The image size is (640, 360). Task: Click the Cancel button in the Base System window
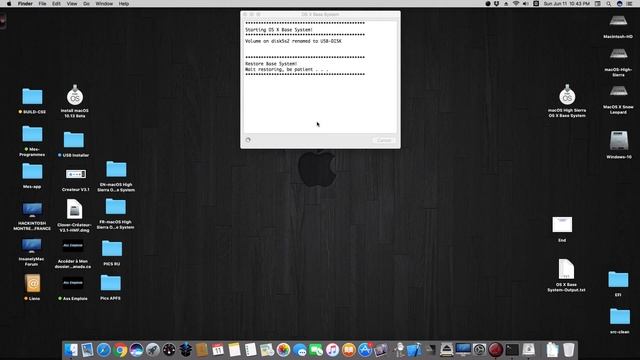coord(384,140)
